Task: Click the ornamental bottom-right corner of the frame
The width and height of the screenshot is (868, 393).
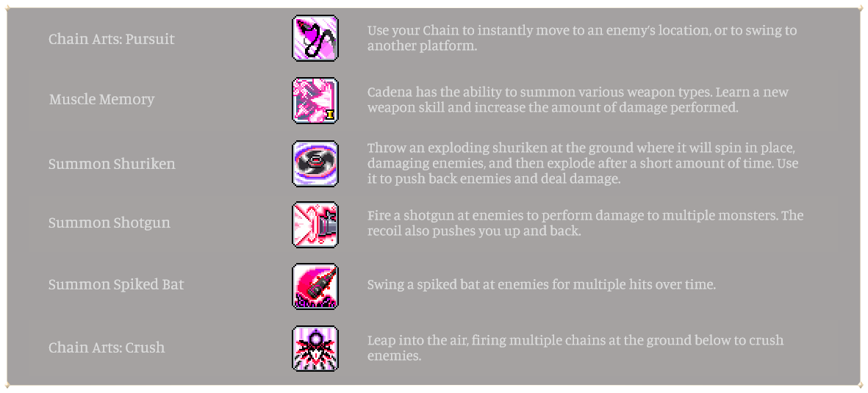Action: [861, 385]
